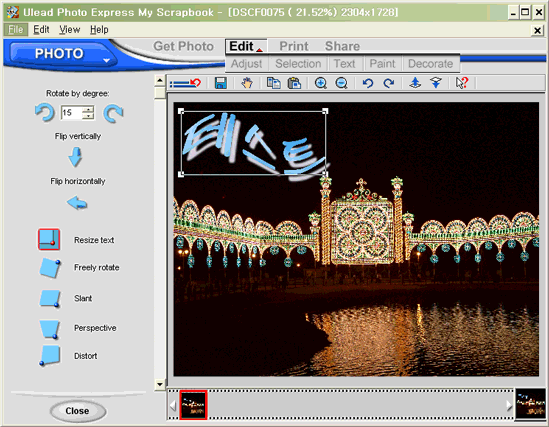The image size is (549, 427).
Task: Click the Paste clipboard icon
Action: [x=294, y=83]
